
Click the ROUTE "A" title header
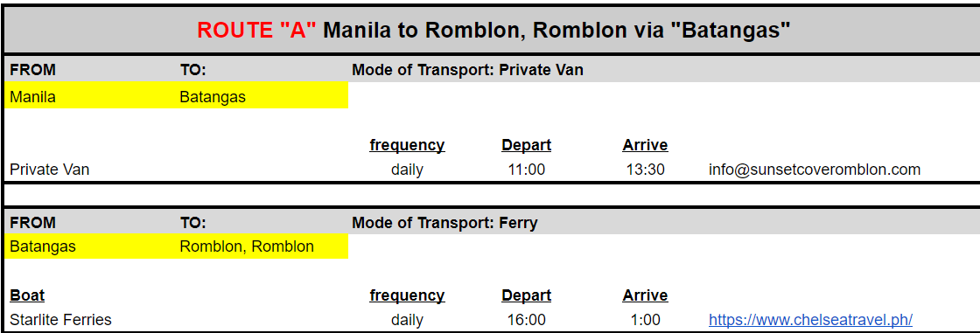(x=493, y=30)
